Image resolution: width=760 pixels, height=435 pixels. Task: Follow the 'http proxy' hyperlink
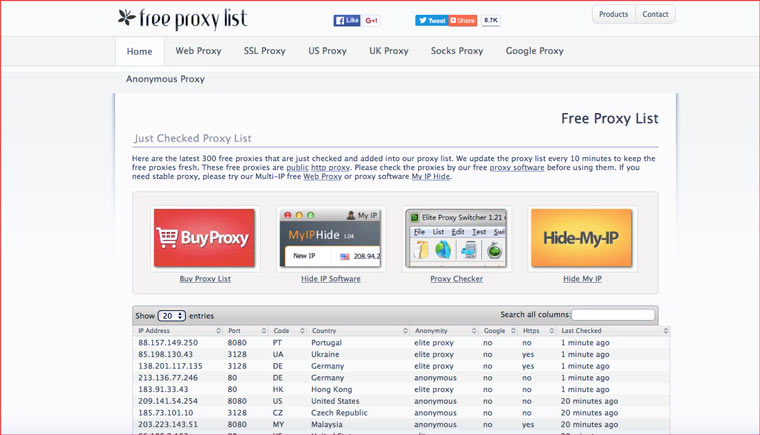pyautogui.click(x=330, y=167)
